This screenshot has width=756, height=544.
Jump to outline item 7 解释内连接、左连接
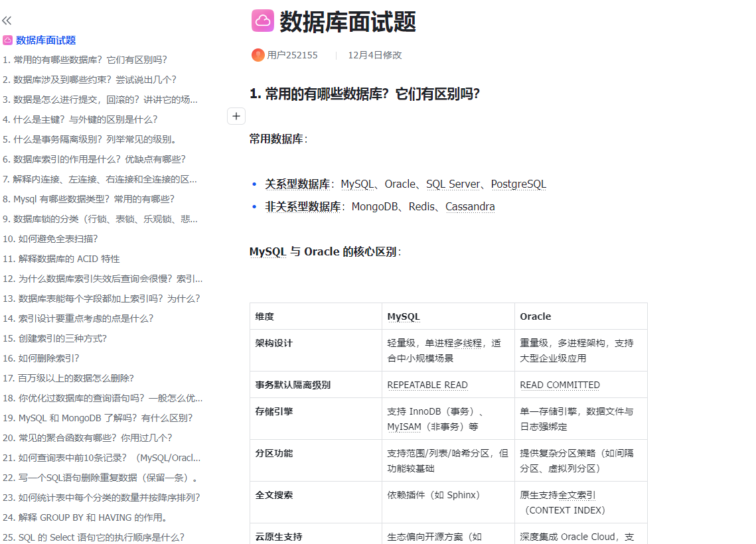pyautogui.click(x=100, y=179)
